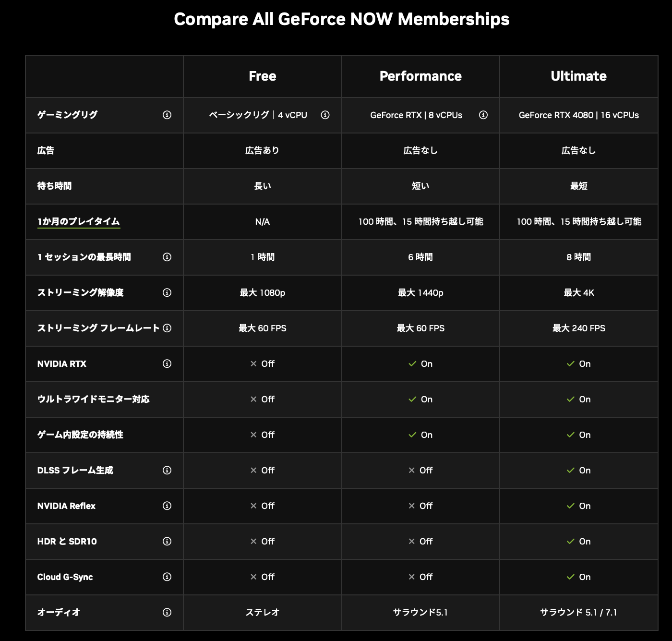
Task: Select the Ultimate column header
Action: pos(578,76)
